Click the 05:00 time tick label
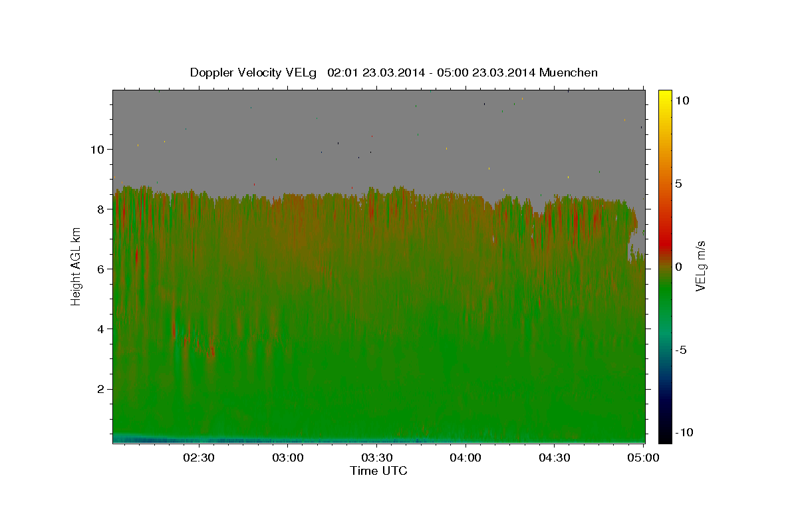Image resolution: width=798 pixels, height=532 pixels. pos(643,458)
